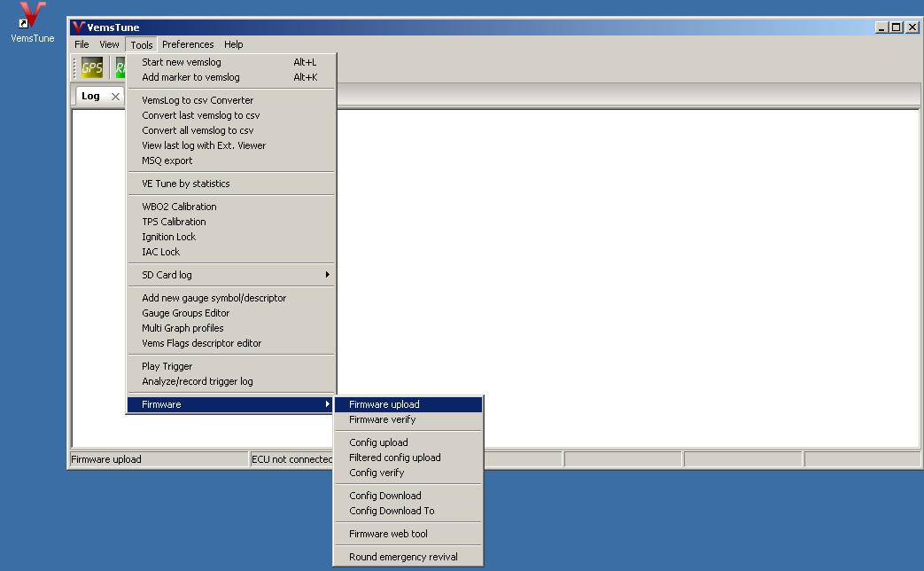
Task: Select MSQ export
Action: coord(231,160)
